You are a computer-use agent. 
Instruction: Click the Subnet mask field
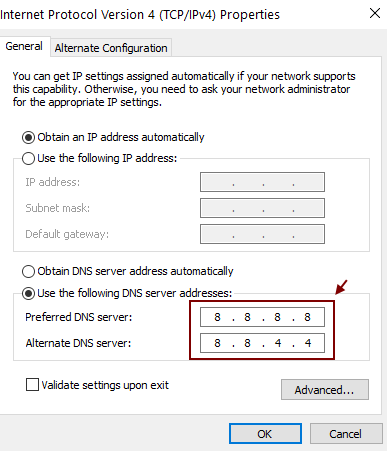click(x=262, y=208)
